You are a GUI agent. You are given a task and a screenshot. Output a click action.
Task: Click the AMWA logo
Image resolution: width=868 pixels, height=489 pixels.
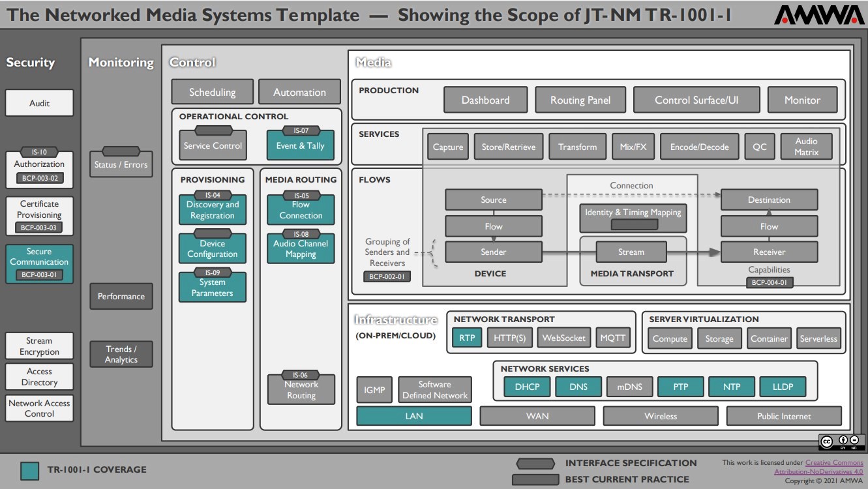point(818,15)
